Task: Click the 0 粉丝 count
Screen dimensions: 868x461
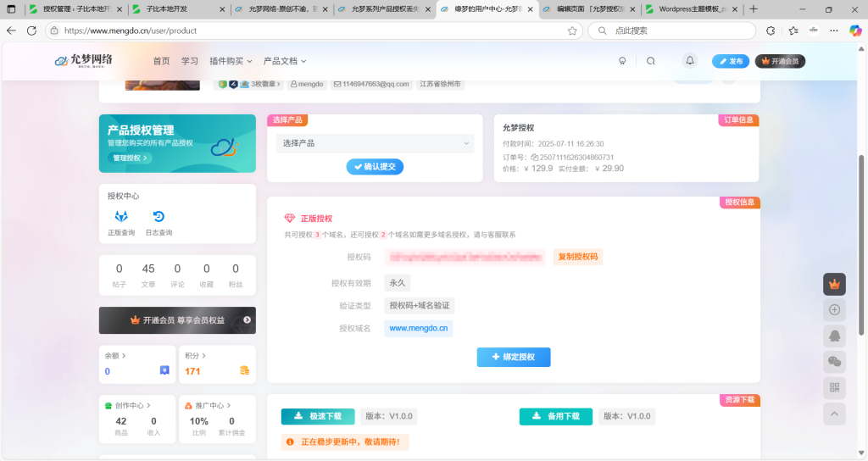Action: coord(236,275)
